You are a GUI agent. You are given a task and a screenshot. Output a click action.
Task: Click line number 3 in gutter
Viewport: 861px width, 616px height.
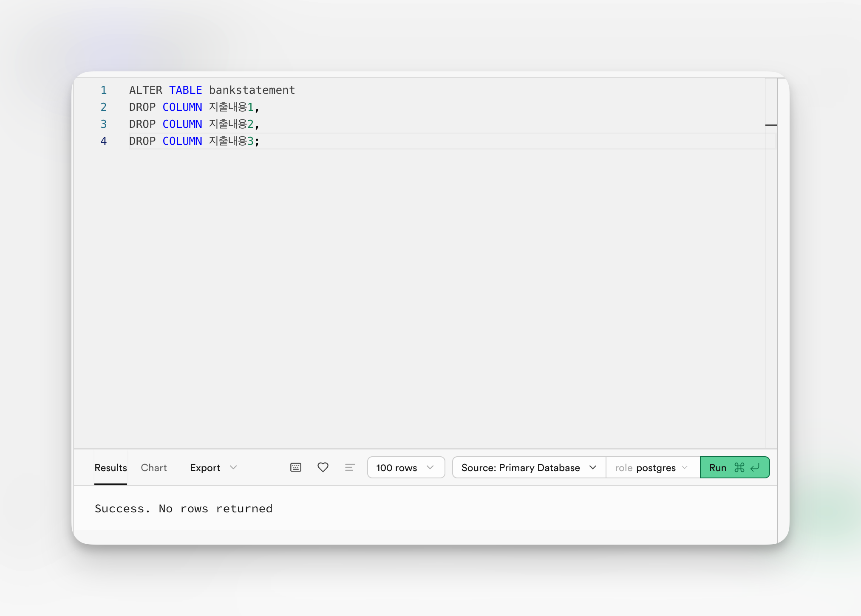click(103, 124)
